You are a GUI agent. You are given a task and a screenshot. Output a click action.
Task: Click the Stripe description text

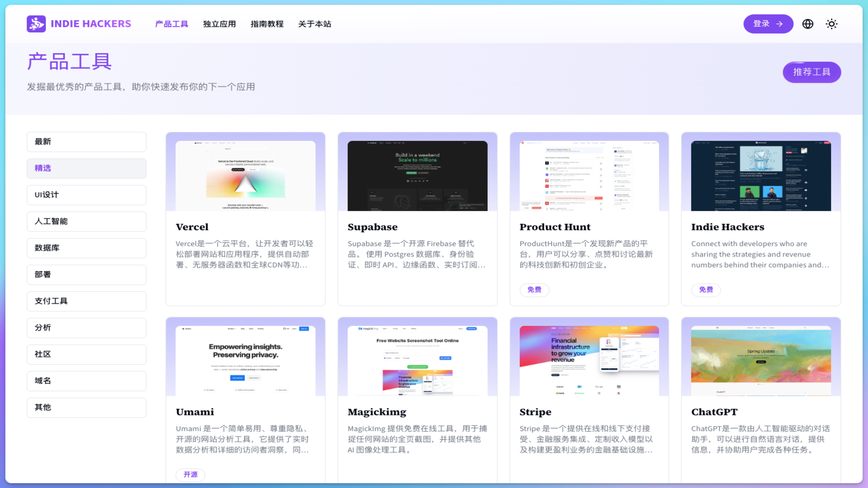click(x=586, y=439)
